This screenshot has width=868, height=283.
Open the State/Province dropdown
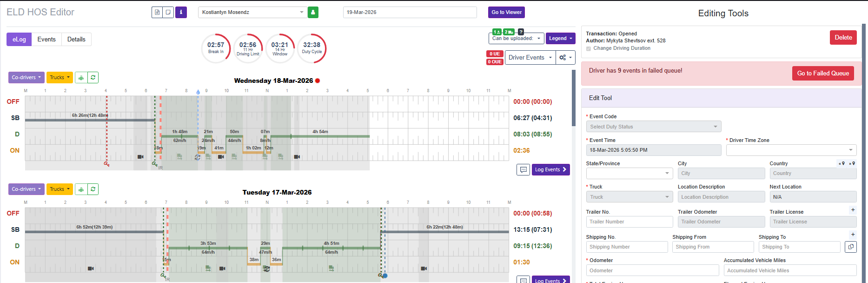click(629, 173)
